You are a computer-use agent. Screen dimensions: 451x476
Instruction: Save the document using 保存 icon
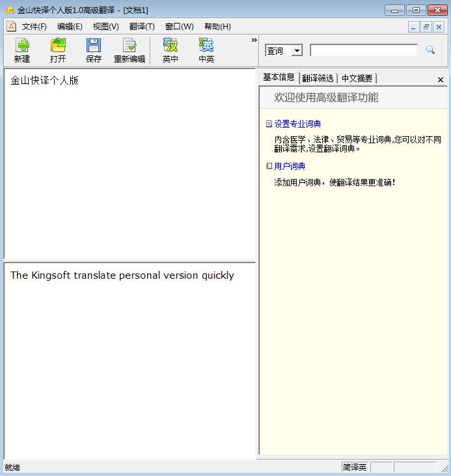click(x=94, y=50)
